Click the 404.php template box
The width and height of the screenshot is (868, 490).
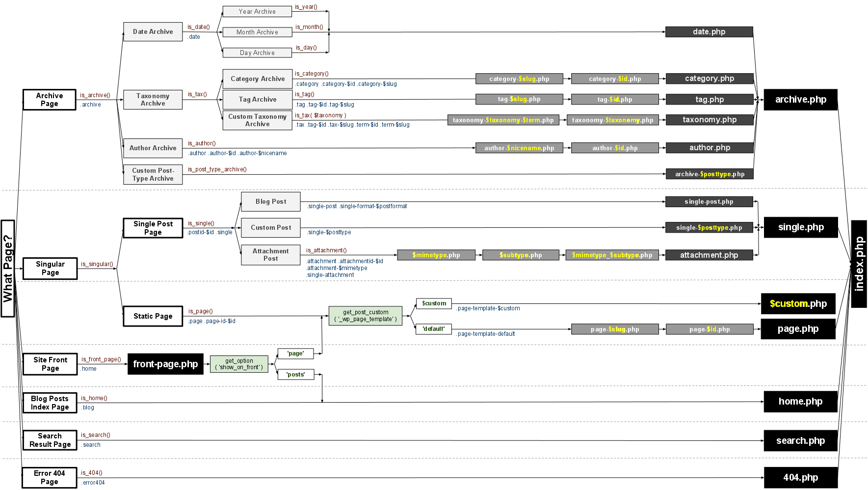tap(801, 478)
